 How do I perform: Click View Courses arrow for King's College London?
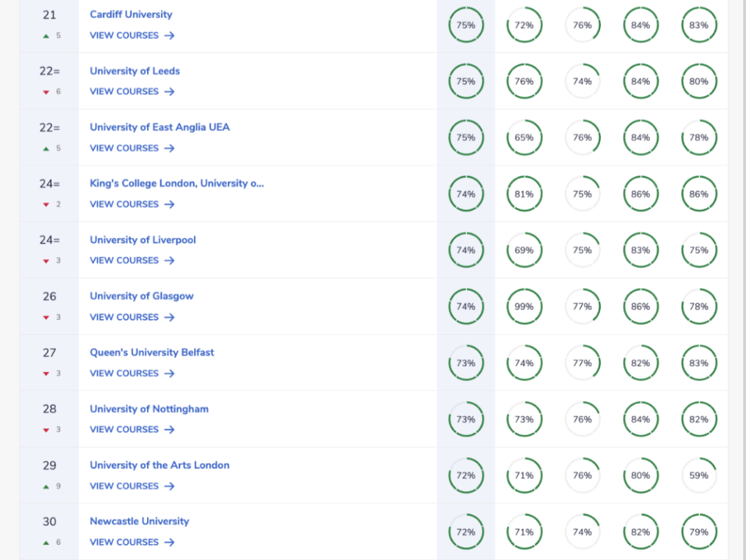tap(170, 204)
